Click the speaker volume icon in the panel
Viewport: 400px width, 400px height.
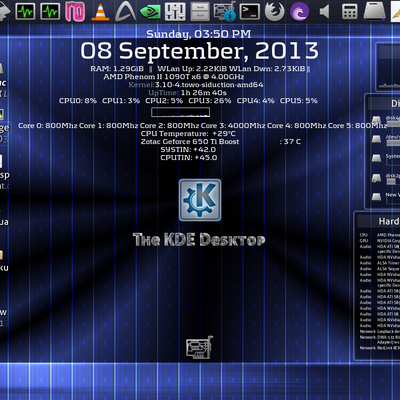click(324, 12)
